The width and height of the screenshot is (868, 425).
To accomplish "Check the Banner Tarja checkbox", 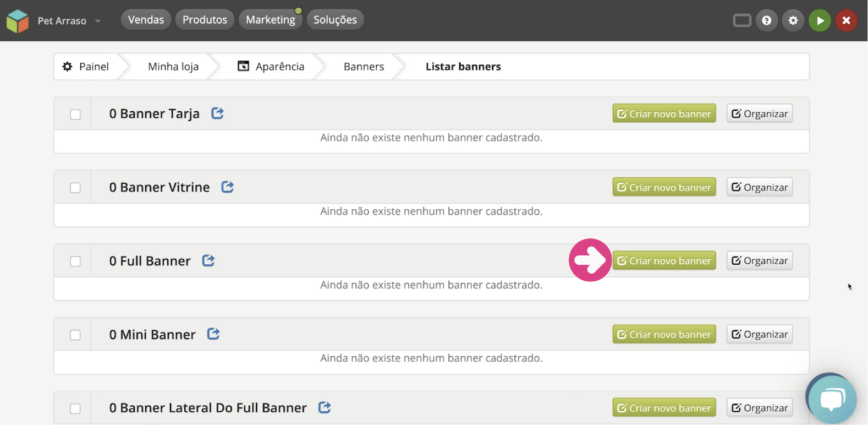I will (75, 115).
